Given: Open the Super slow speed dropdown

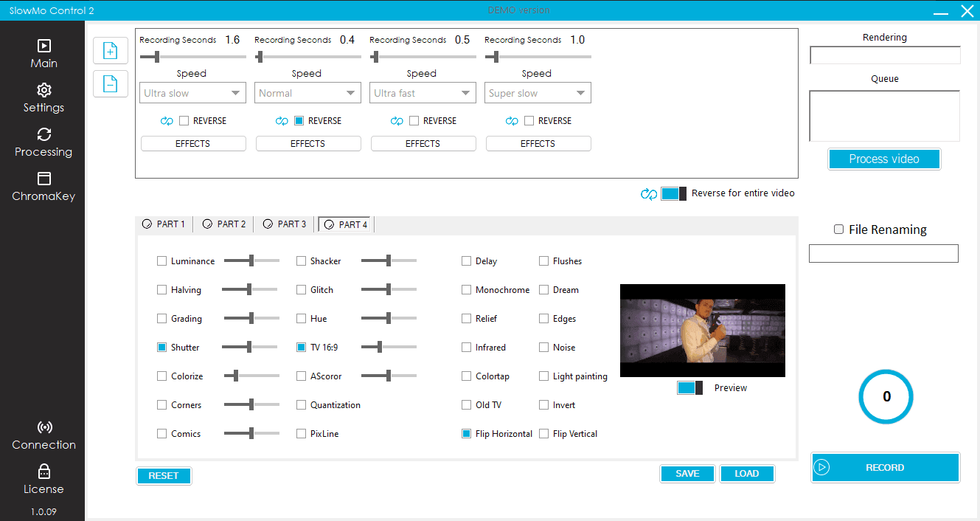Looking at the screenshot, I should 538,93.
